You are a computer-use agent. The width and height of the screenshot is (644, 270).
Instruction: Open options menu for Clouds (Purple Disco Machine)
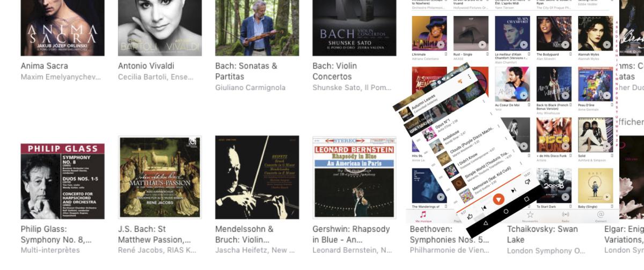pos(498,127)
